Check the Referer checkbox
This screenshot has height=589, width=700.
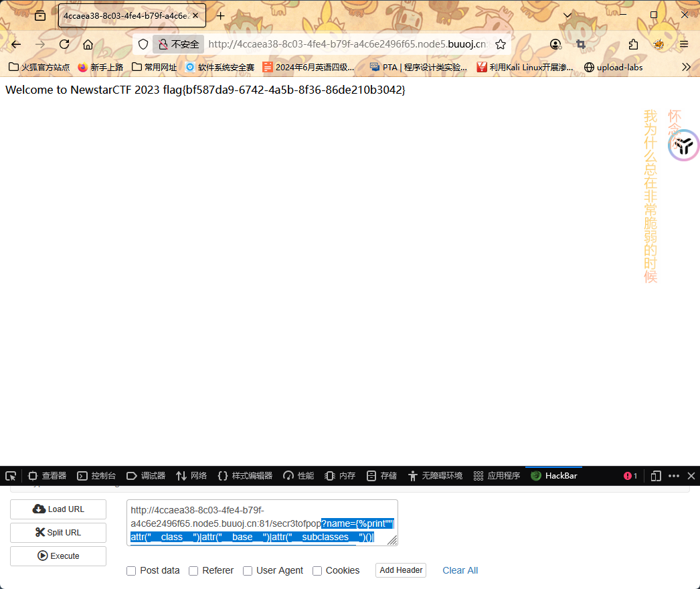[x=193, y=571]
